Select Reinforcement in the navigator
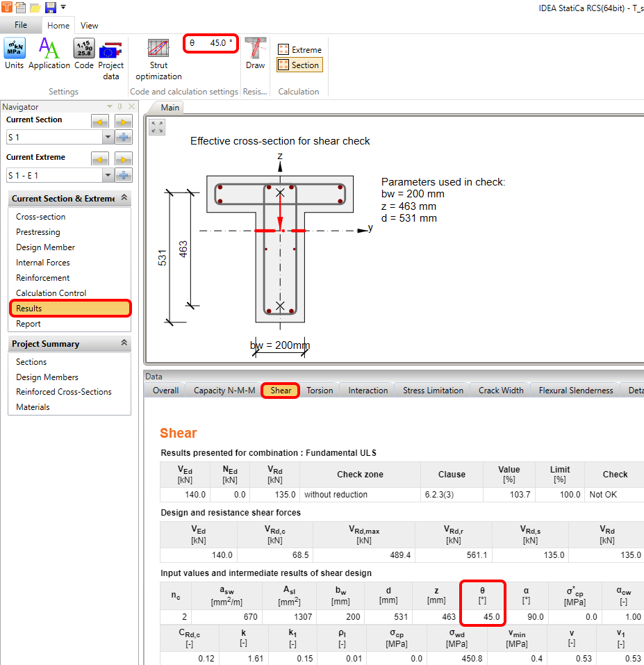644x665 pixels. point(42,277)
